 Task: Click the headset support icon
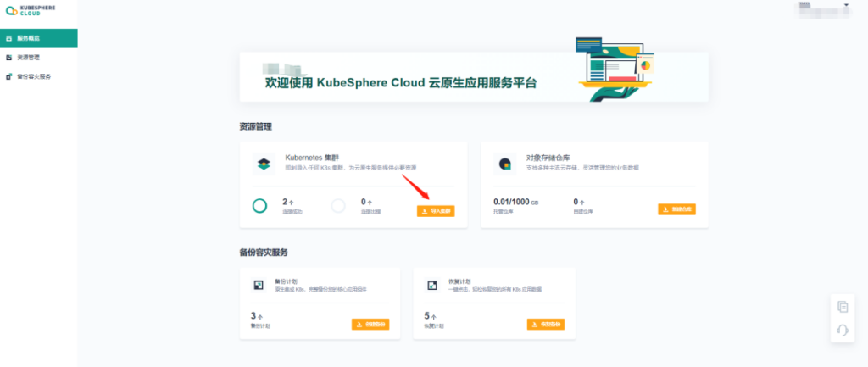pyautogui.click(x=843, y=331)
